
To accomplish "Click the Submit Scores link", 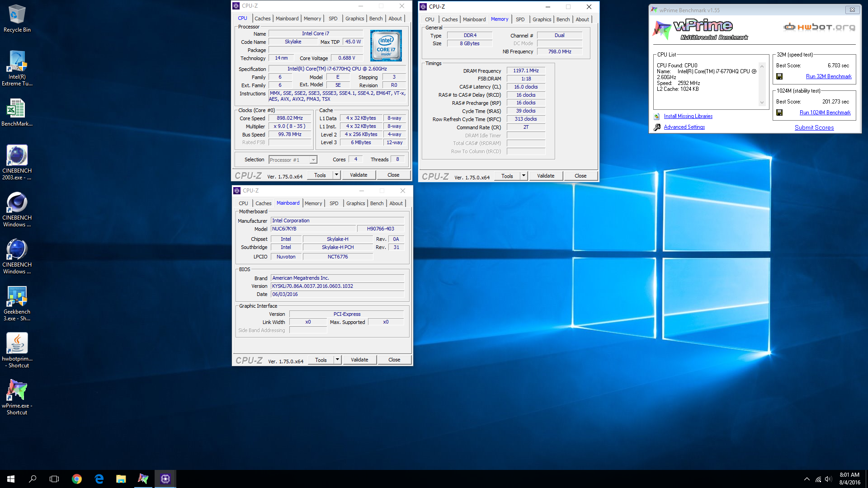I will click(x=814, y=127).
